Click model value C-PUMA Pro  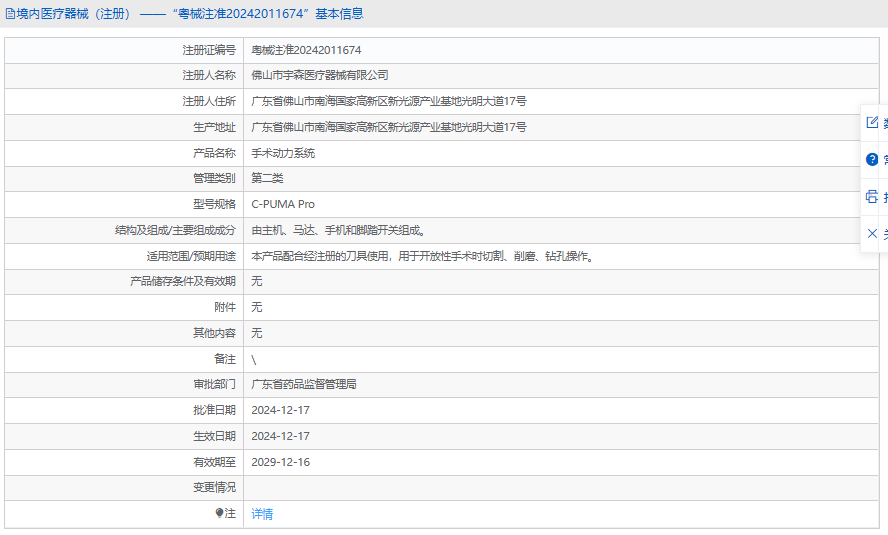[283, 204]
